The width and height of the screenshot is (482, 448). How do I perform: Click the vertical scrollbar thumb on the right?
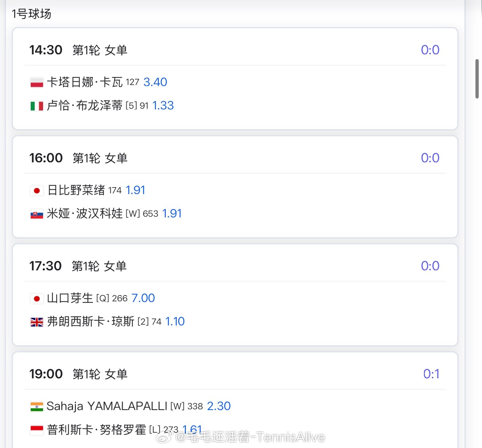pos(477,79)
